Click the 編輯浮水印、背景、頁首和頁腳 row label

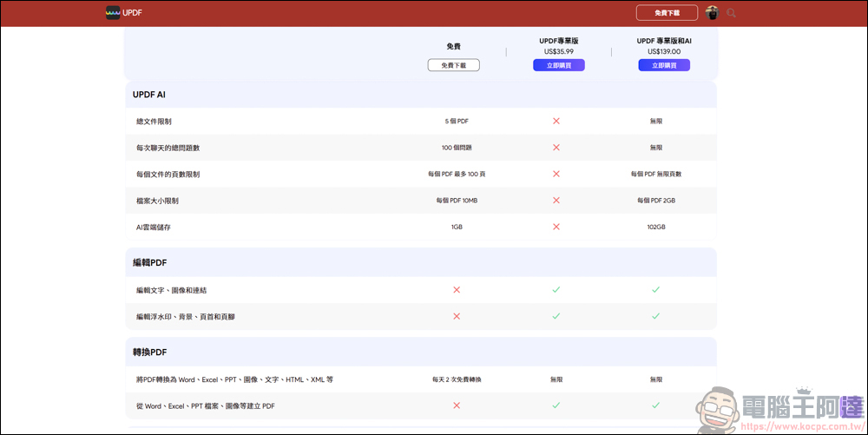point(186,317)
